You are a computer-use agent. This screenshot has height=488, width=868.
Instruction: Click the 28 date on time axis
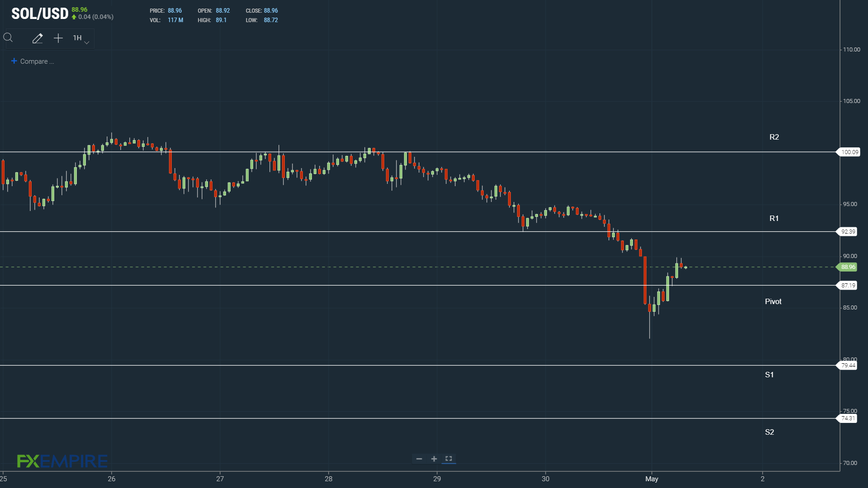329,479
